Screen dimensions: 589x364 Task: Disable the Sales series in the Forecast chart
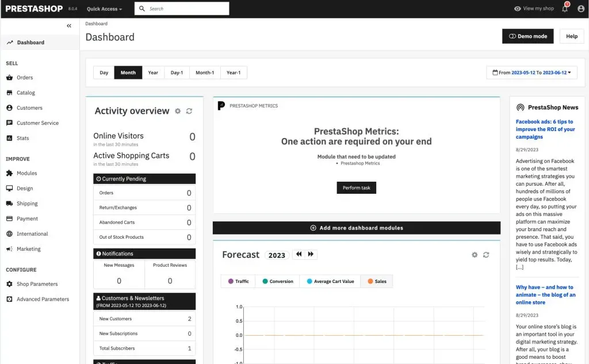tap(377, 281)
